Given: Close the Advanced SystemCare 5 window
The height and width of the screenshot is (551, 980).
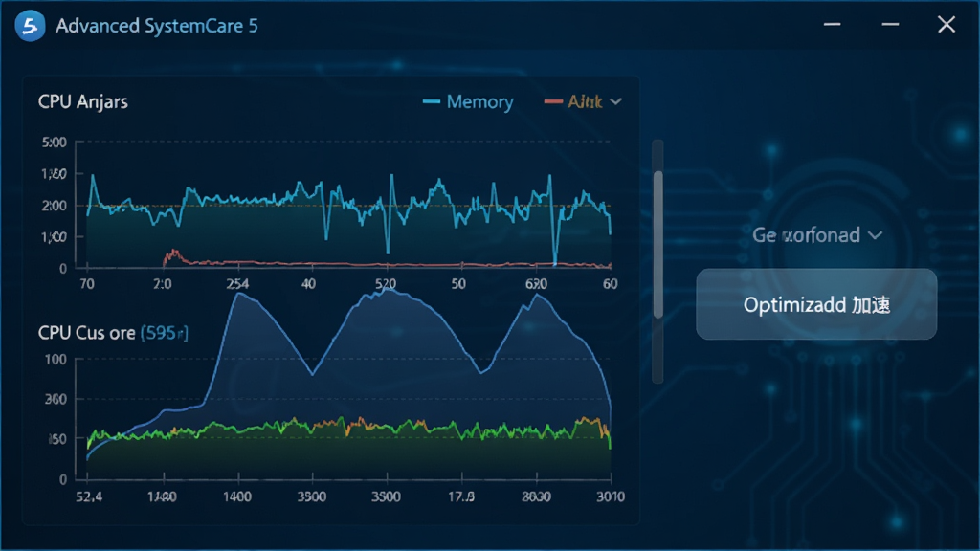Looking at the screenshot, I should pyautogui.click(x=947, y=24).
